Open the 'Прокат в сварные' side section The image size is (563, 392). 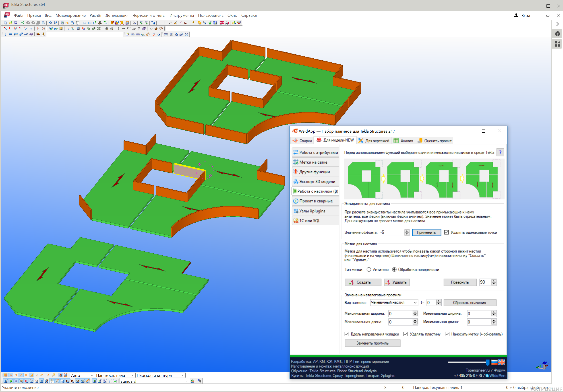click(x=315, y=201)
